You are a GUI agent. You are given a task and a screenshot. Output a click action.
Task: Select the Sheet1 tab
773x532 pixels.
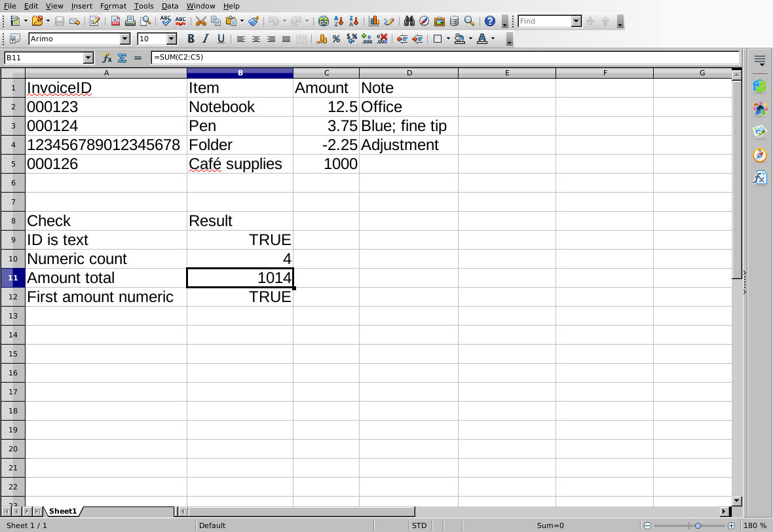[x=63, y=511]
